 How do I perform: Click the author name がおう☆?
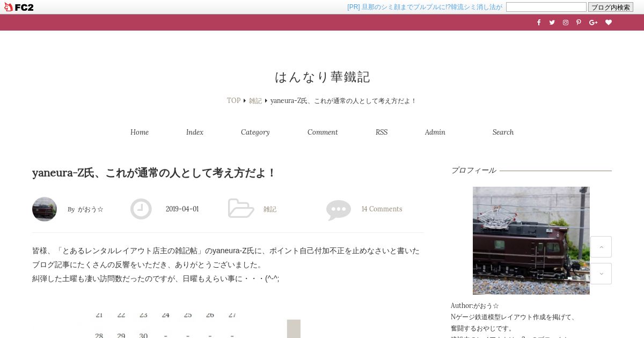91,209
